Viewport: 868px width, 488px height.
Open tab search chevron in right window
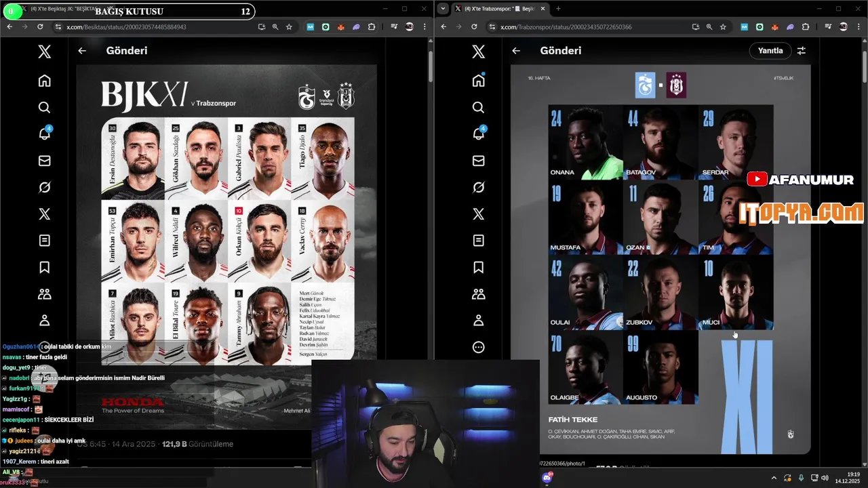(x=443, y=9)
